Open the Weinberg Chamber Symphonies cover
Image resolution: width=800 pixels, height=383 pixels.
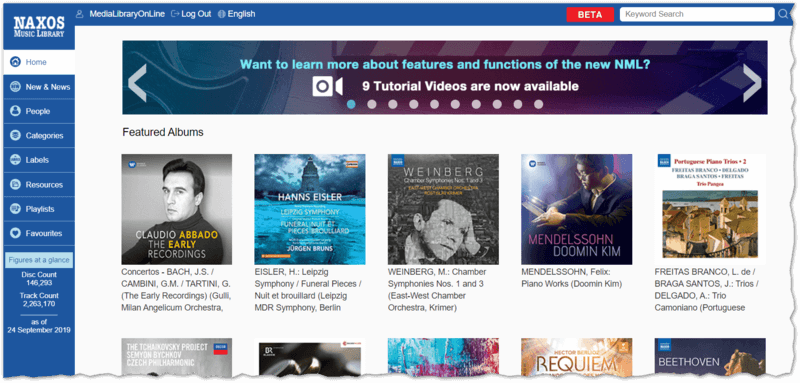(443, 209)
